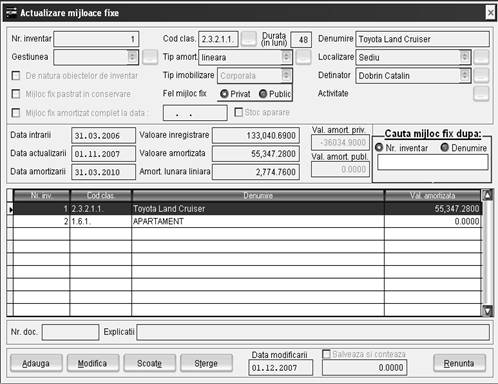Click the small button beside Gestiunea dropdown
Screen dimensions: 498x384
[150, 57]
